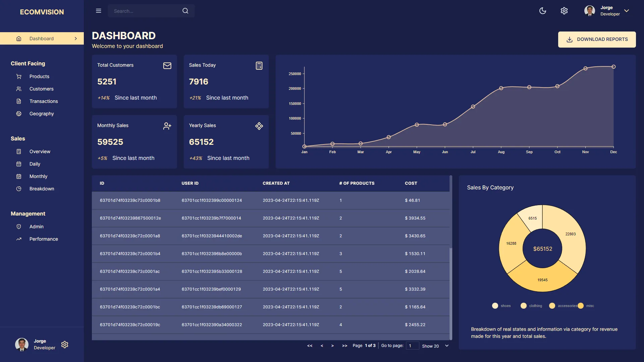644x362 pixels.
Task: Click the Go to page input field
Action: click(x=413, y=346)
